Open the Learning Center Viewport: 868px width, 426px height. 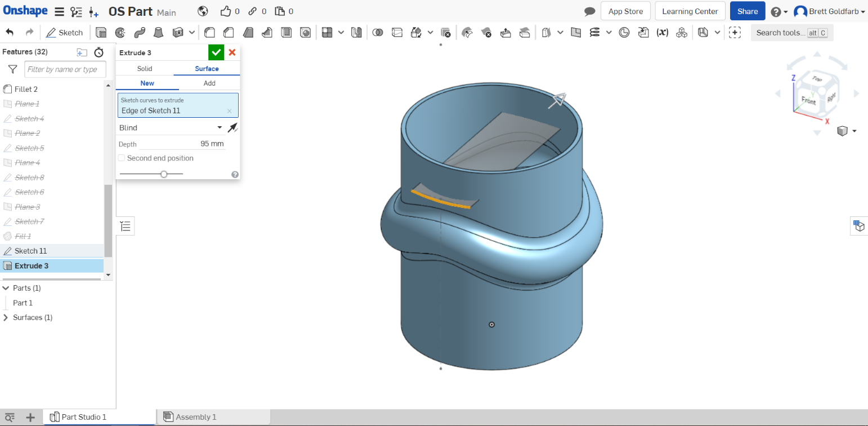tap(690, 11)
